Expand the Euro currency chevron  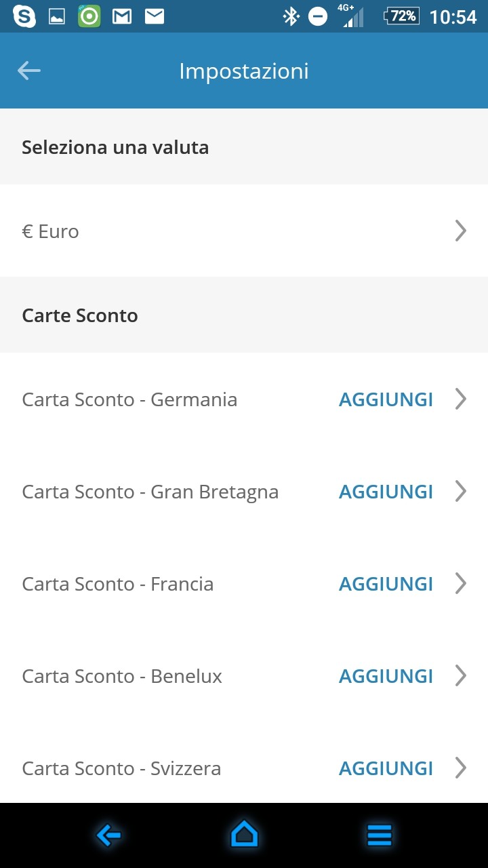(461, 231)
